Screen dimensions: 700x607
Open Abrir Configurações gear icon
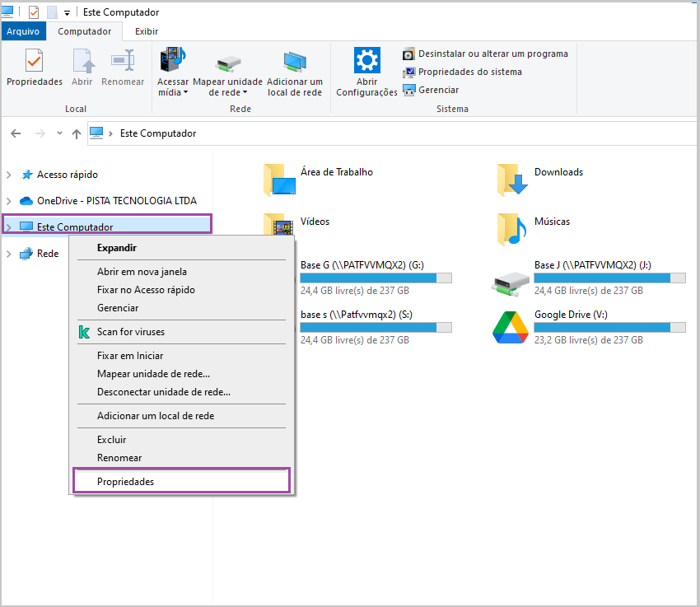[366, 63]
